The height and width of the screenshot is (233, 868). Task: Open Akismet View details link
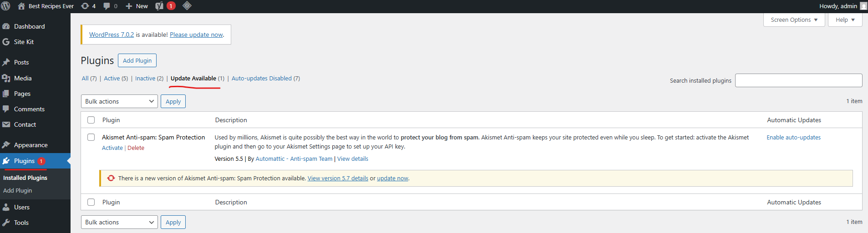(x=353, y=159)
